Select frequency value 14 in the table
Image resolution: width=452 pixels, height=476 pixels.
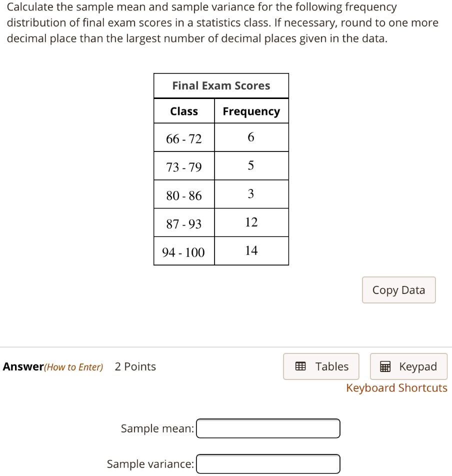click(x=251, y=250)
